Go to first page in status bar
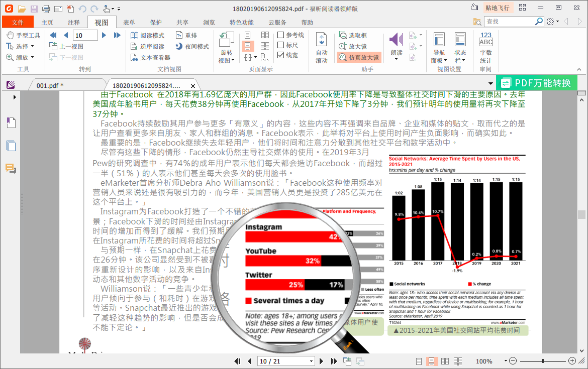 click(x=237, y=361)
